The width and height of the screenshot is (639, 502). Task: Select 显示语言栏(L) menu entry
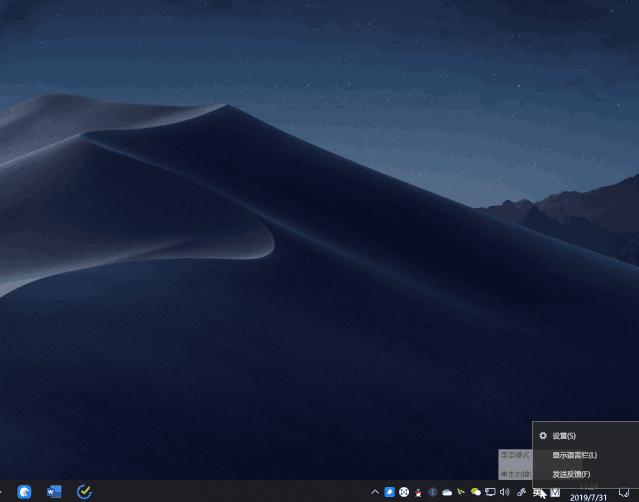click(586, 455)
